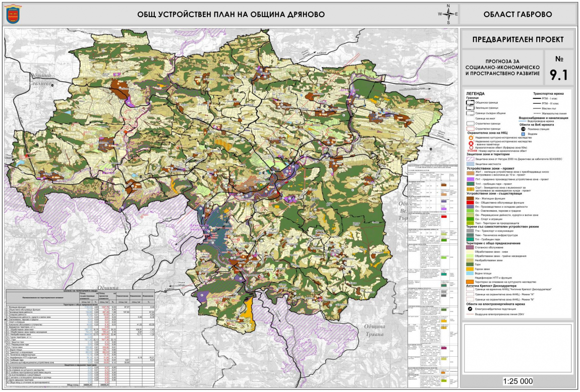Click the Водоем blue square icon
This screenshot has width=580, height=392.
coord(523,134)
